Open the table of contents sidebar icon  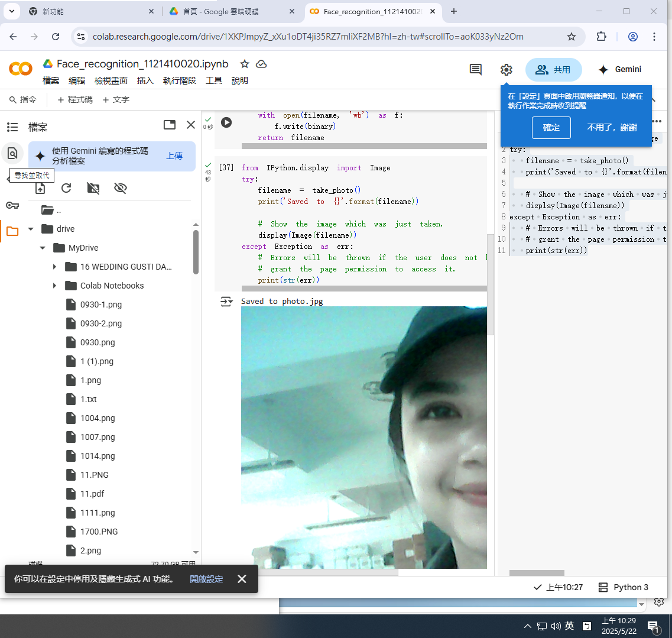coord(12,127)
